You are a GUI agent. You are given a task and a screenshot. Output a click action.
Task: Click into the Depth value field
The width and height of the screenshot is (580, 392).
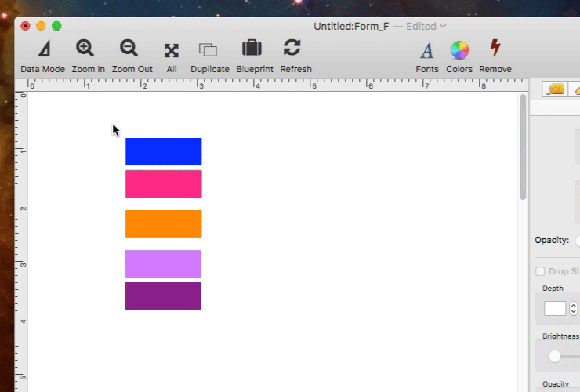(x=555, y=308)
